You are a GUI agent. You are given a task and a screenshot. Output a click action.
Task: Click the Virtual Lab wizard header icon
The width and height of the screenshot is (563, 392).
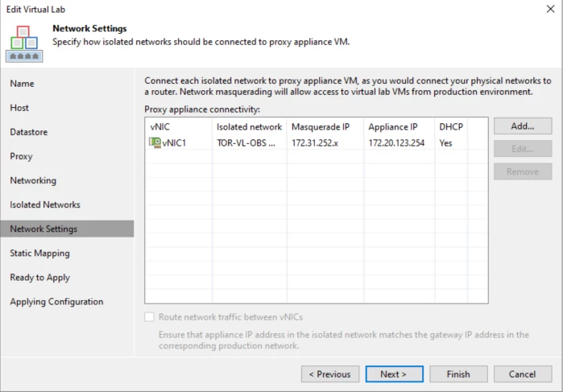pos(24,43)
